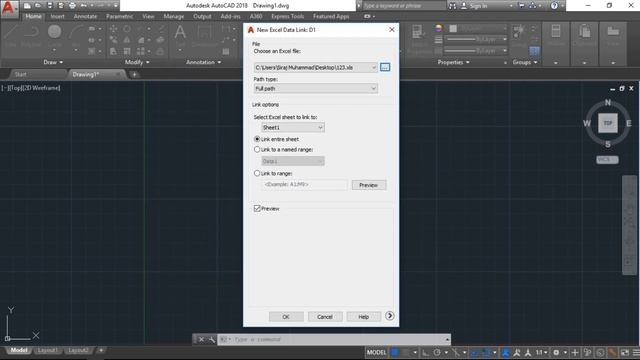This screenshot has width=640, height=360.
Task: Close the New Excel Data Link dialog
Action: (392, 30)
